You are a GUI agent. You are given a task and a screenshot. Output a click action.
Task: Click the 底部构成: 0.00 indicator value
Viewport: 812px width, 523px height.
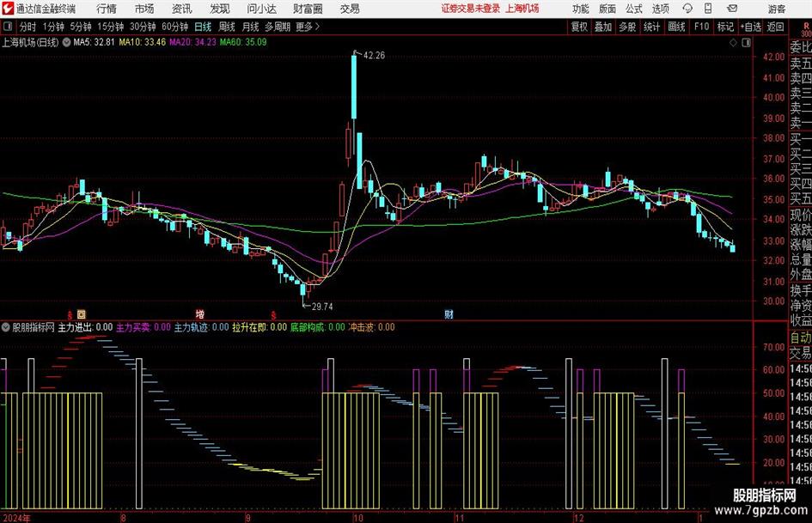(x=317, y=327)
